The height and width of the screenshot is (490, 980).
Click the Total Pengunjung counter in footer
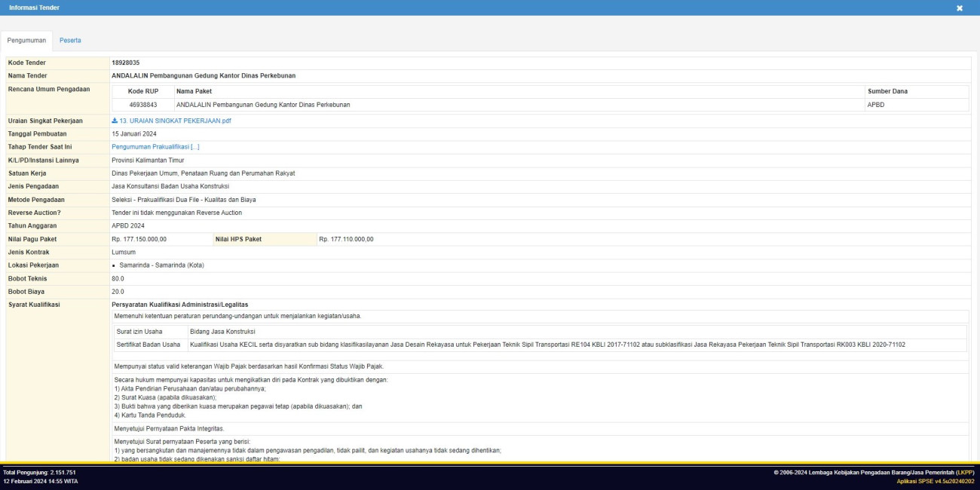(39, 473)
